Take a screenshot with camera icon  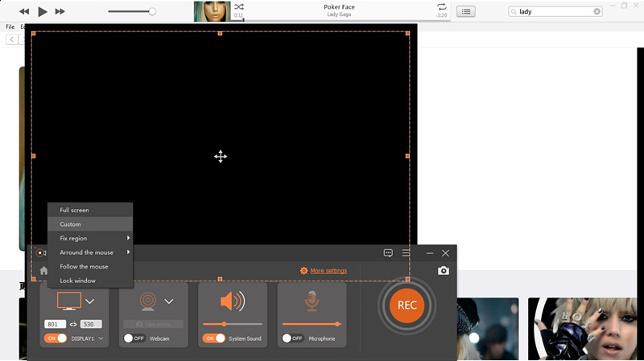coord(444,271)
